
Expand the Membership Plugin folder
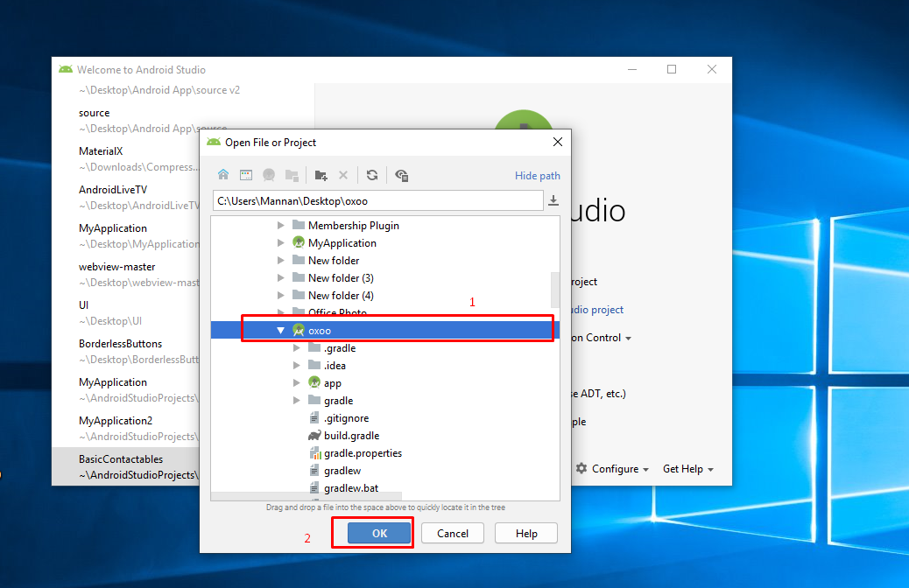coord(280,226)
